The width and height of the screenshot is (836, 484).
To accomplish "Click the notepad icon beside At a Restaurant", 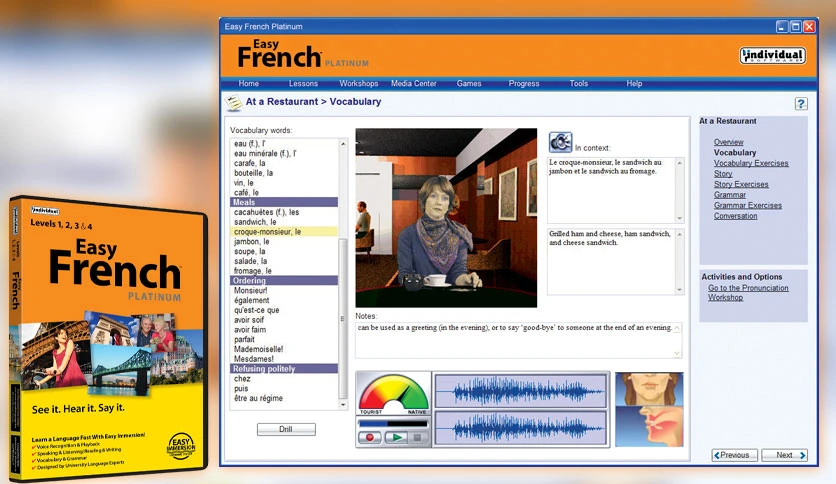I will point(234,102).
